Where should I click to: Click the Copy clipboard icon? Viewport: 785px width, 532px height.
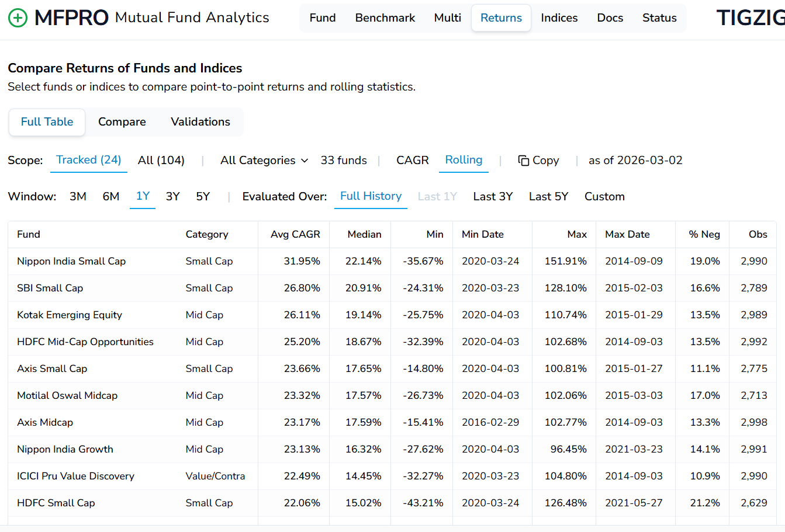click(x=524, y=161)
